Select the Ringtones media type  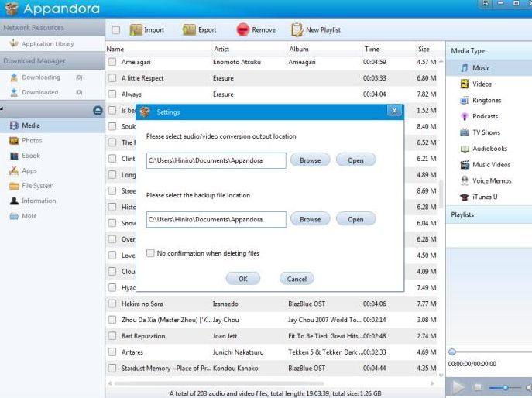tap(486, 100)
